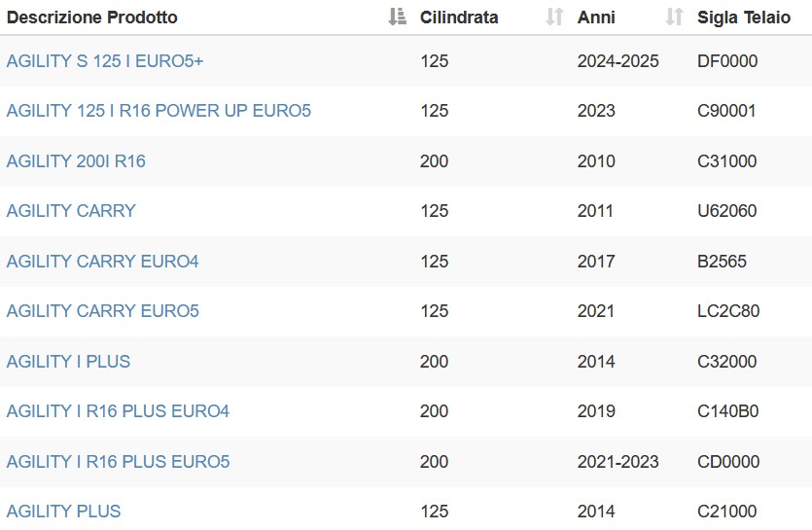Select the AGILITY I PLUS link
The image size is (812, 530).
click(68, 361)
